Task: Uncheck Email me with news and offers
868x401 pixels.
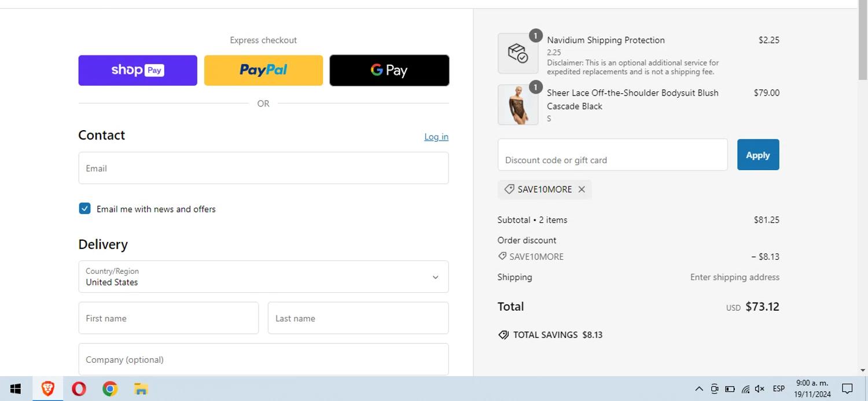Action: pyautogui.click(x=85, y=209)
